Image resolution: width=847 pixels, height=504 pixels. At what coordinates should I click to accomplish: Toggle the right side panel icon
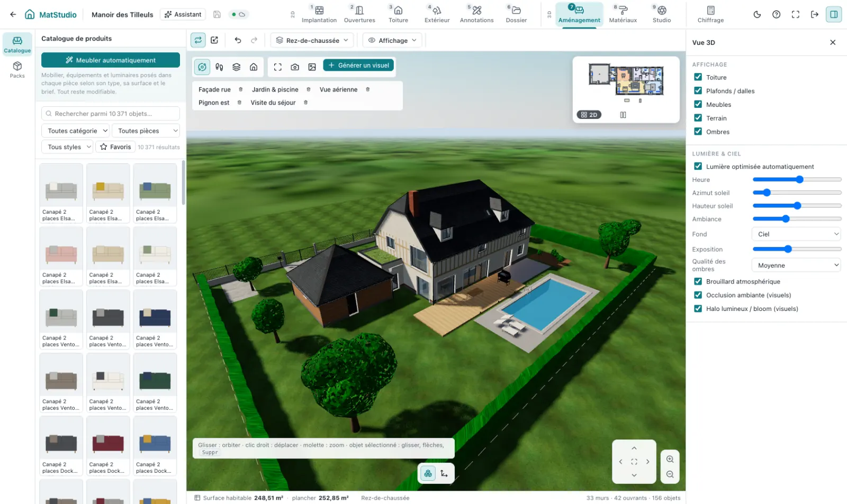coord(834,14)
